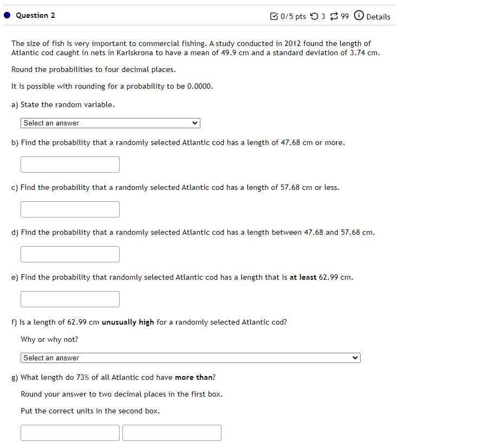Screen dimensions: 483x448
Task: Click the part e at-least probability box
Action: [70, 299]
